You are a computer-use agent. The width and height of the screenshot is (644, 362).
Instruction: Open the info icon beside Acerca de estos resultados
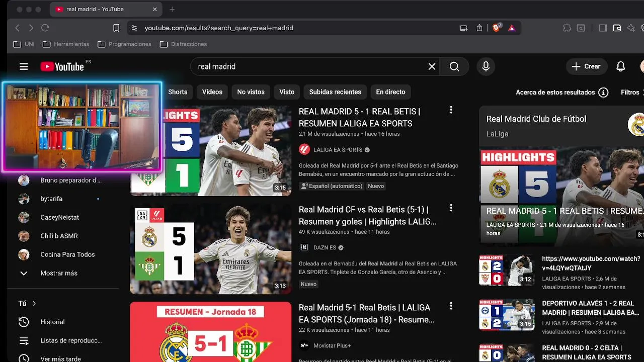(603, 93)
